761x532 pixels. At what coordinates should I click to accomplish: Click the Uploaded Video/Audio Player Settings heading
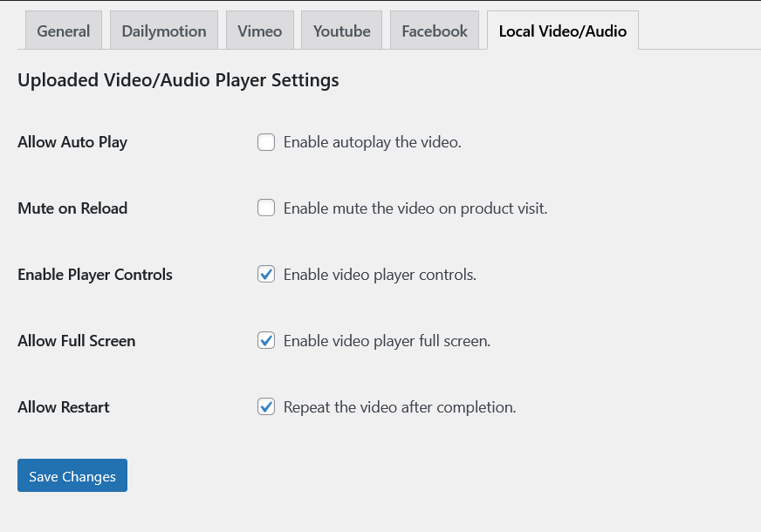click(178, 80)
